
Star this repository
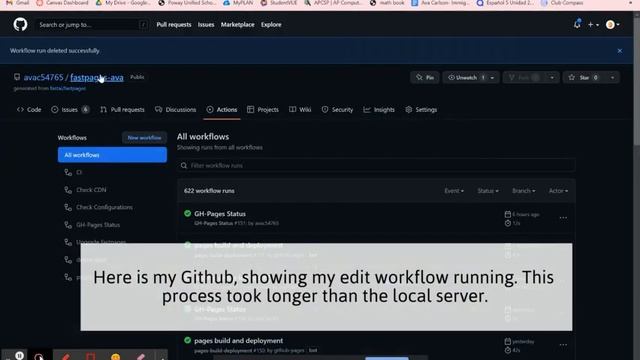[x=584, y=78]
